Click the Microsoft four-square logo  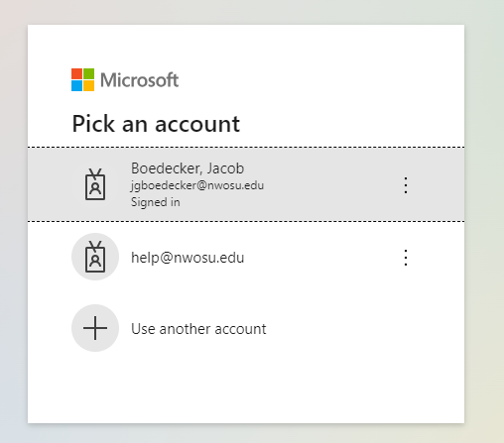click(x=82, y=79)
